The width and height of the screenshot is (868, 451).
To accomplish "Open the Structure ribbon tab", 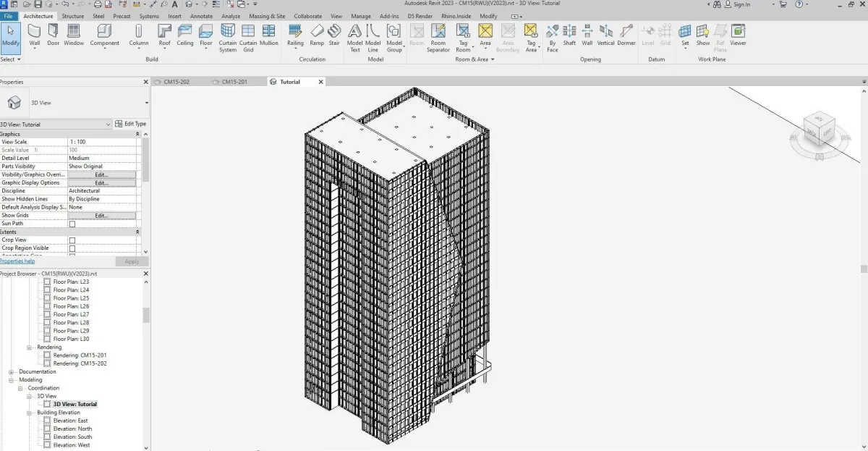I will point(72,16).
